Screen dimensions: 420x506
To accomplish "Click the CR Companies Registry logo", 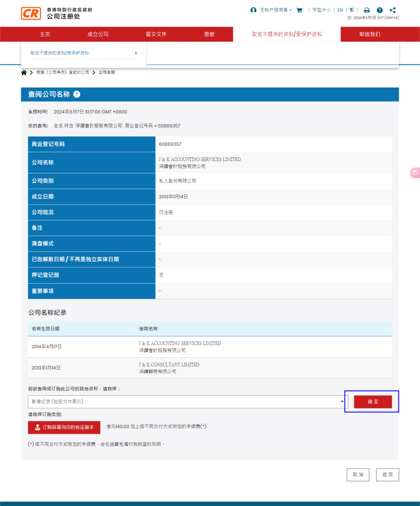I will pos(31,13).
